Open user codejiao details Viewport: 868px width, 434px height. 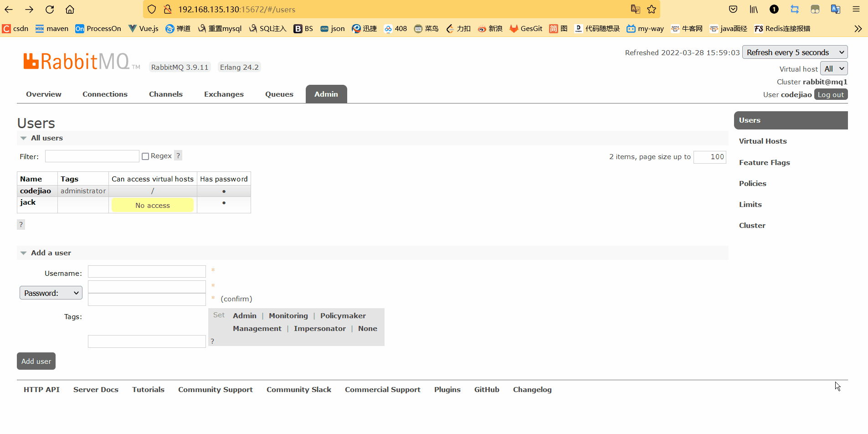coord(36,191)
